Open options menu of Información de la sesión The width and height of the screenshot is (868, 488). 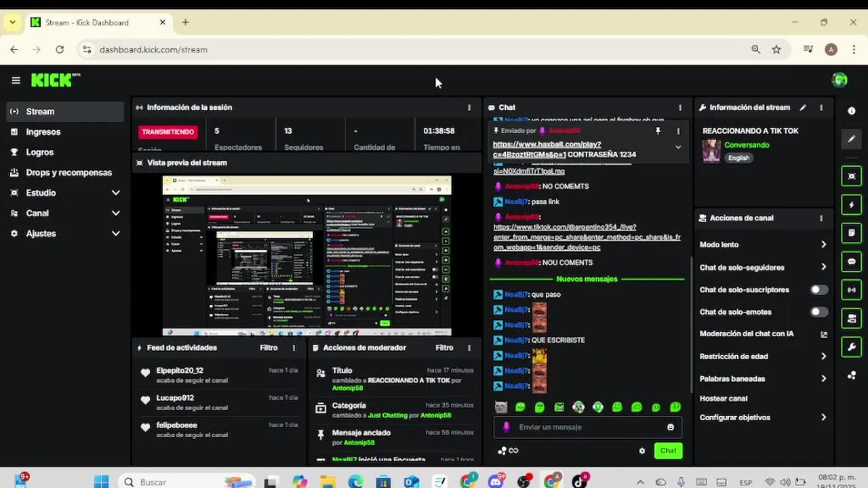tap(469, 107)
